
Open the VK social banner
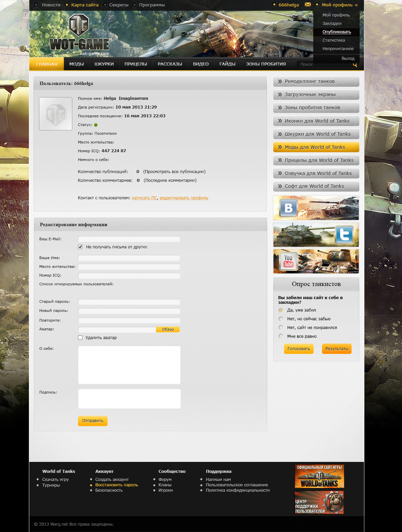(x=316, y=208)
